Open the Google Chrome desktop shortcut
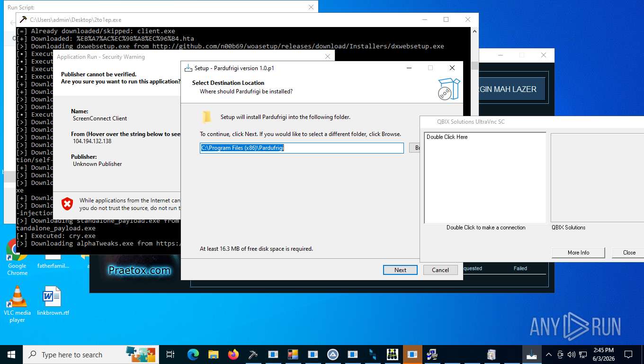Image resolution: width=644 pixels, height=364 pixels. point(17,257)
